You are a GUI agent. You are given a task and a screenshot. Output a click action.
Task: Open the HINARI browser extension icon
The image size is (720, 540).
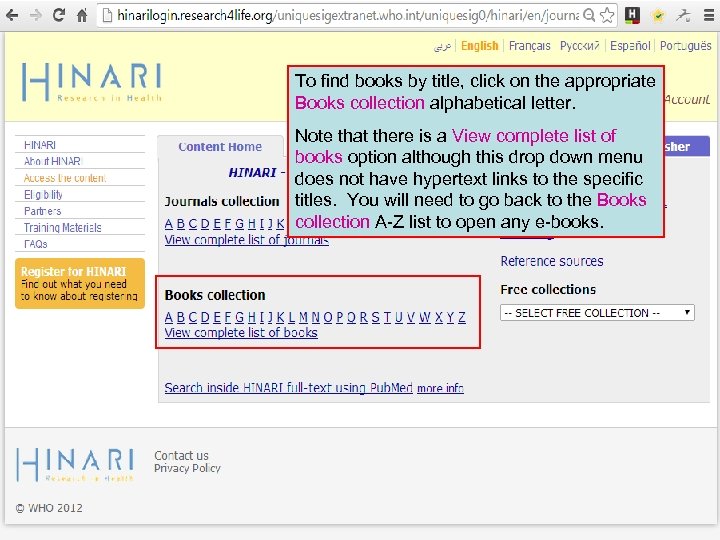(632, 16)
